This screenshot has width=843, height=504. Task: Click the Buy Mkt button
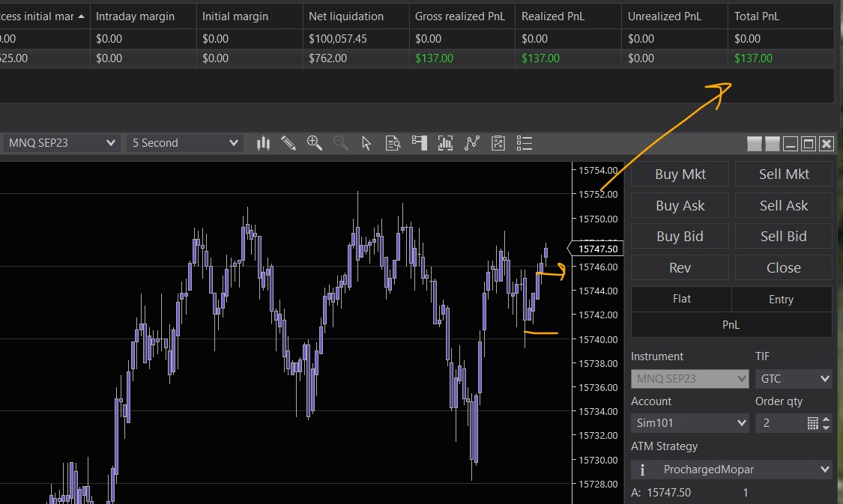680,174
